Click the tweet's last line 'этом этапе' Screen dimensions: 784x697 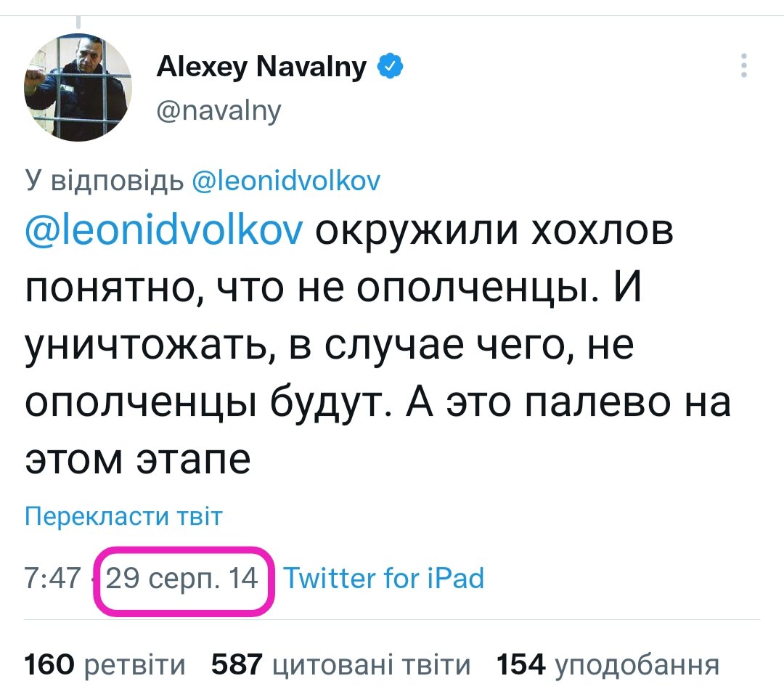tap(138, 459)
